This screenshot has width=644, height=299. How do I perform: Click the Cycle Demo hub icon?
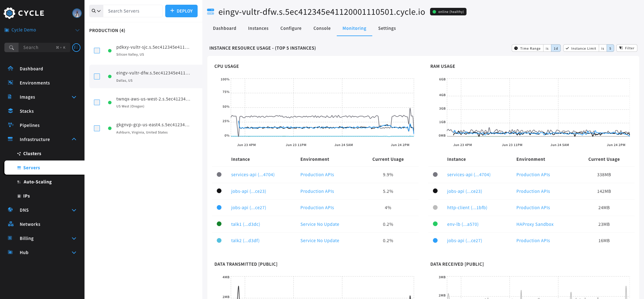tap(7, 30)
